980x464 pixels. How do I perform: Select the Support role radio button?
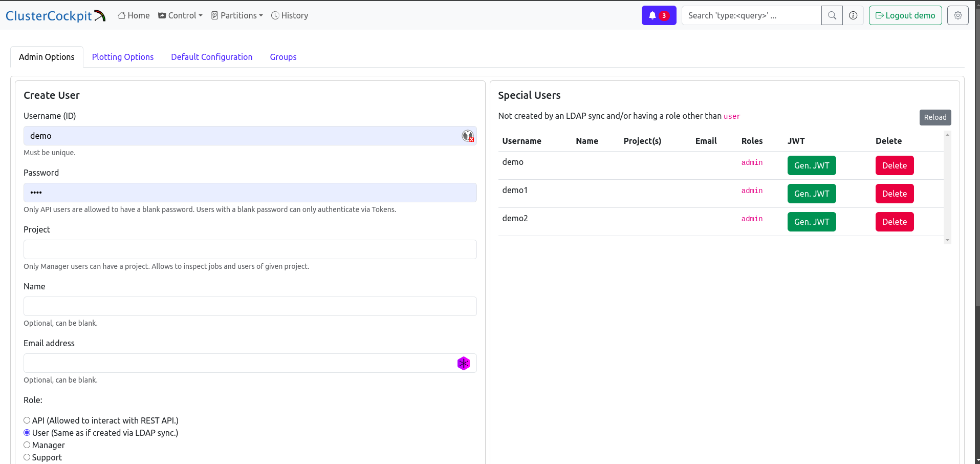point(27,457)
